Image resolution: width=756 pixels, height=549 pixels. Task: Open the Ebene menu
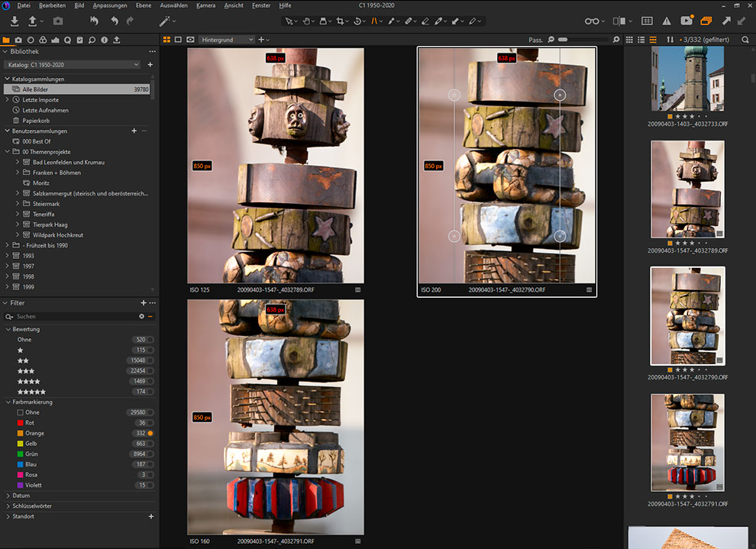click(x=144, y=5)
